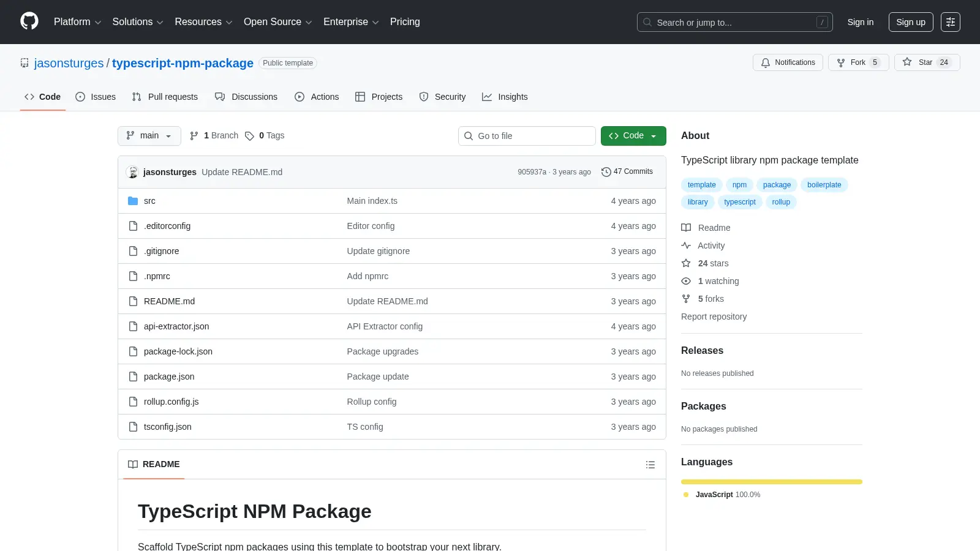980x551 pixels.
Task: Select the Activity pulse icon
Action: (x=686, y=246)
